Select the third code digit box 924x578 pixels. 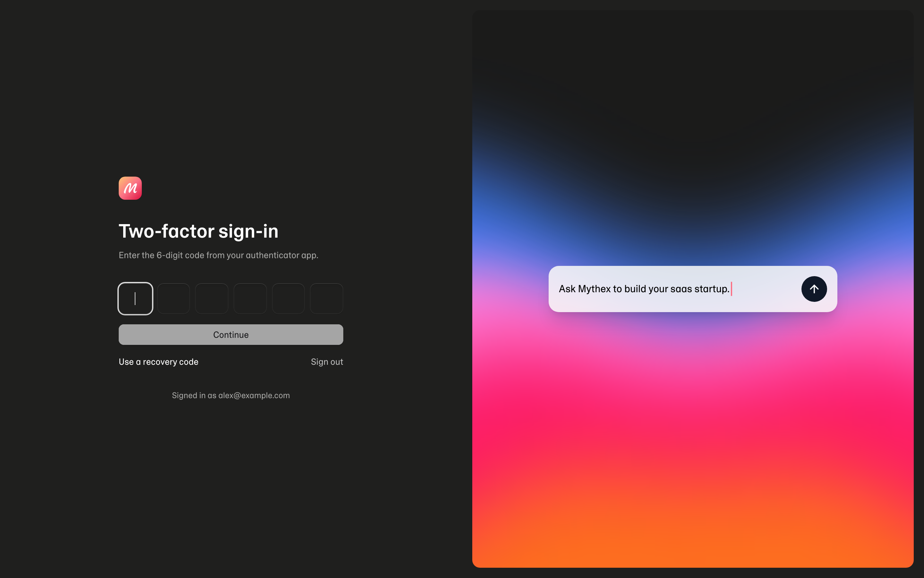tap(212, 299)
